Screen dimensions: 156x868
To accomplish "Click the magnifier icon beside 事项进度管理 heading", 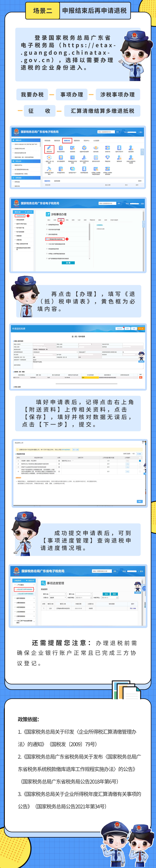I will tap(43, 583).
